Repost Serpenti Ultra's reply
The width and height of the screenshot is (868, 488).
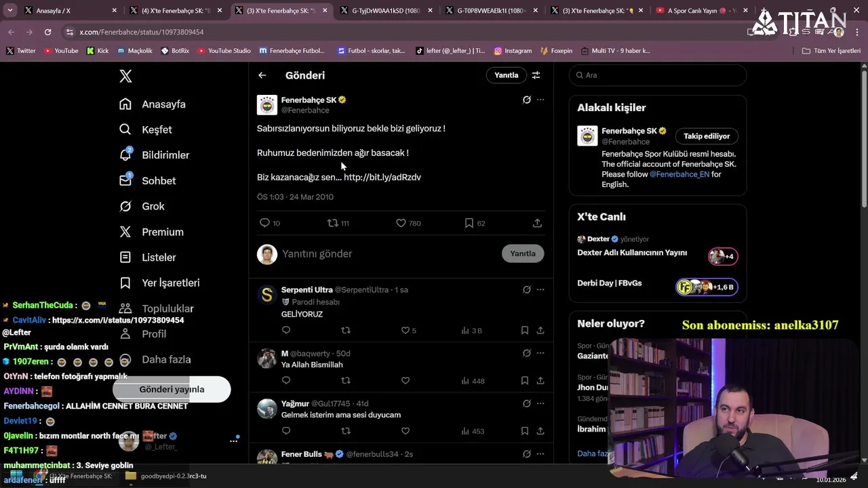coord(346,330)
